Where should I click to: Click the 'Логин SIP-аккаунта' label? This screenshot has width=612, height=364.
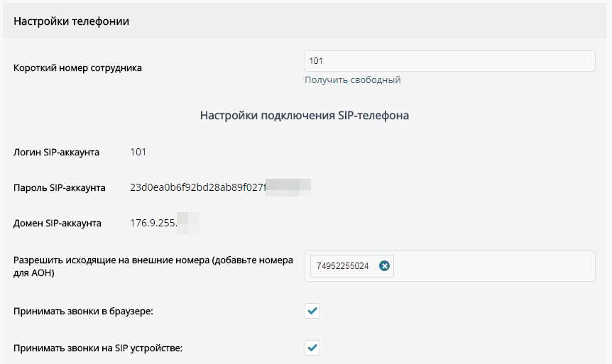pos(56,152)
